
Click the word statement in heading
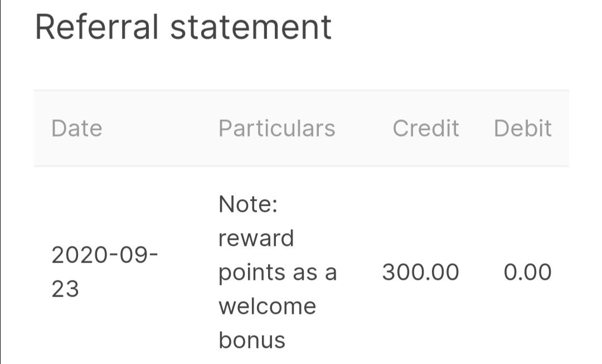(251, 27)
